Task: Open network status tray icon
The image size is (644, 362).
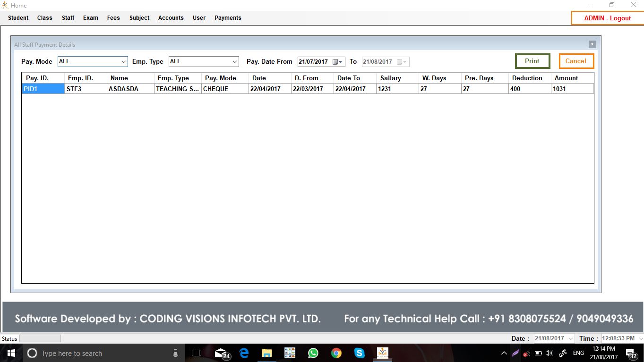Action: pyautogui.click(x=526, y=353)
